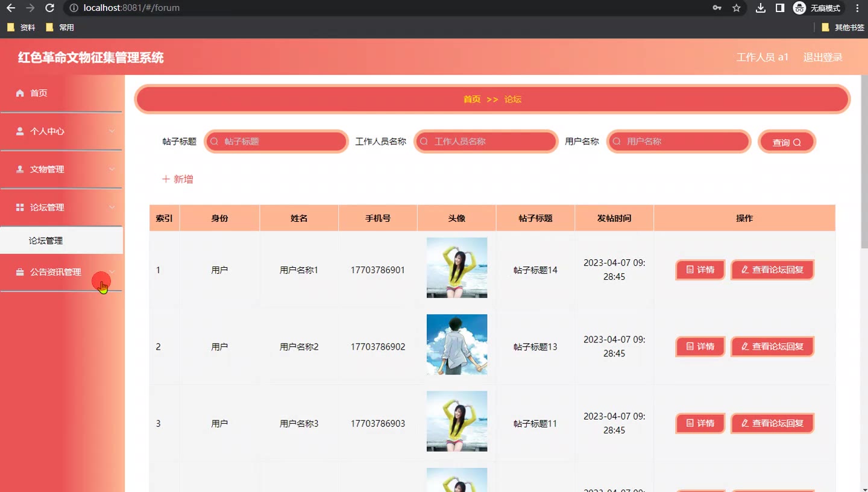Click the 首页 breadcrumb link

click(472, 99)
